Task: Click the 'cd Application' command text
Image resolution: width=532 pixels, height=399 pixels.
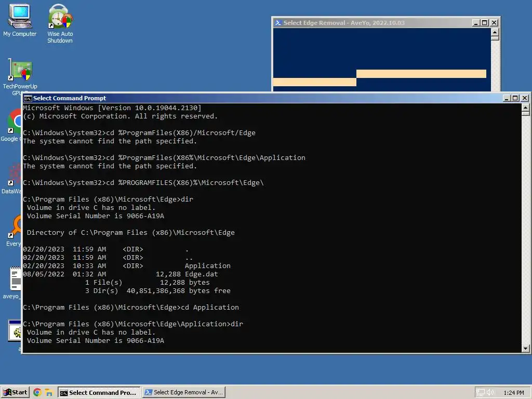Action: pyautogui.click(x=210, y=308)
